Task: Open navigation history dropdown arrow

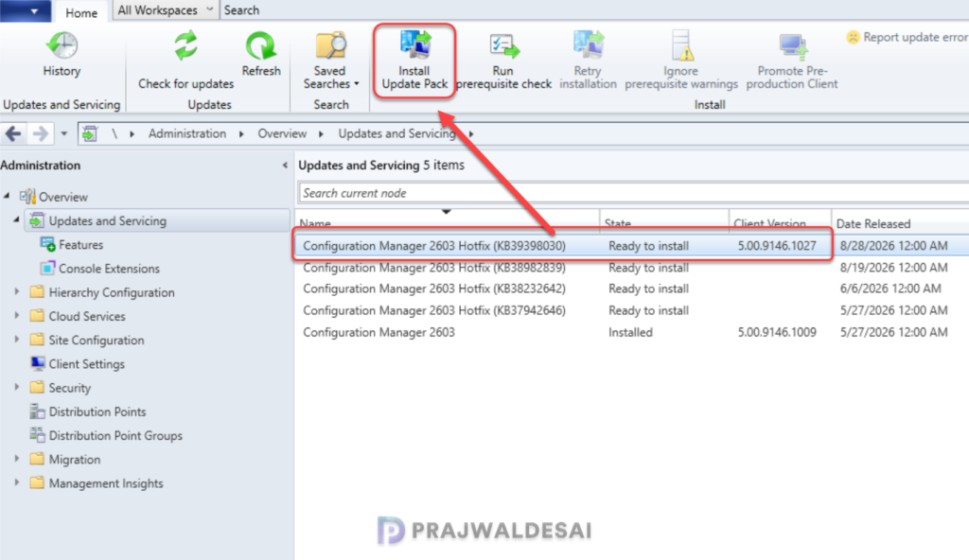Action: pos(63,133)
